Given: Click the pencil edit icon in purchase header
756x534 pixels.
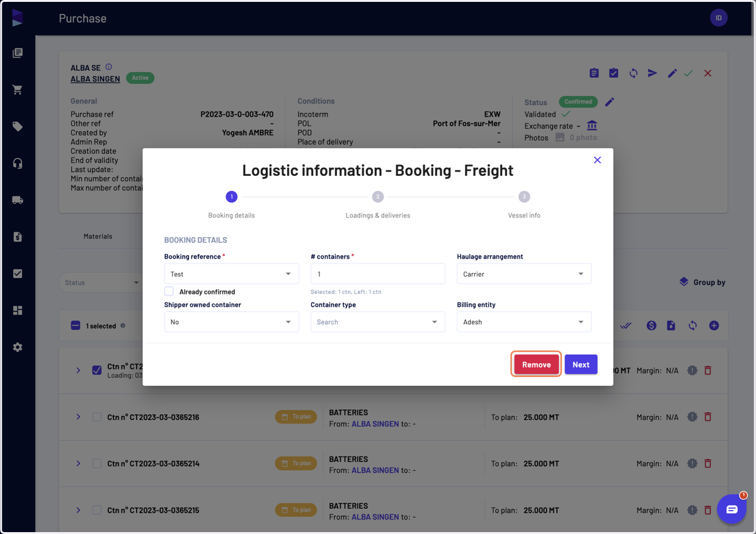Looking at the screenshot, I should [672, 73].
